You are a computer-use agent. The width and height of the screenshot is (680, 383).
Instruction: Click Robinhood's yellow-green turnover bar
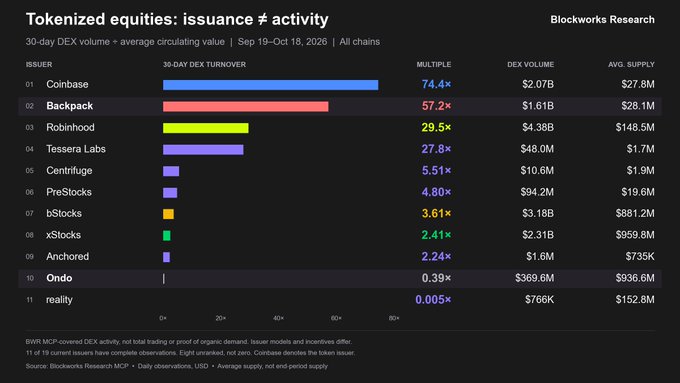206,128
